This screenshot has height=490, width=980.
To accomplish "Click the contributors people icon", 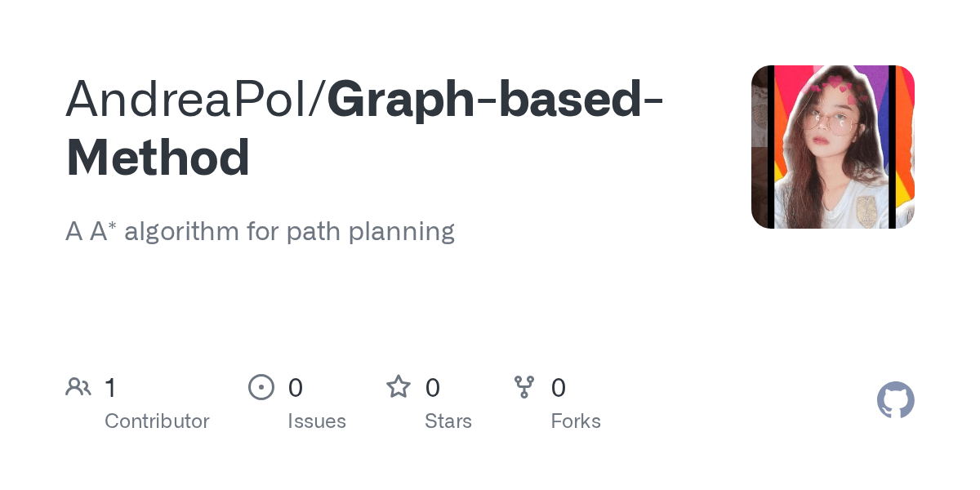I will [x=78, y=387].
